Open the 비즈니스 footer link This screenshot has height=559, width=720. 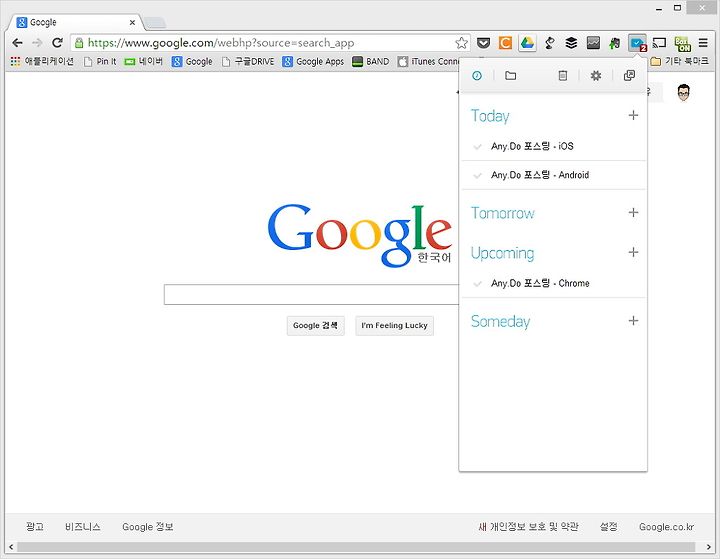click(x=83, y=527)
